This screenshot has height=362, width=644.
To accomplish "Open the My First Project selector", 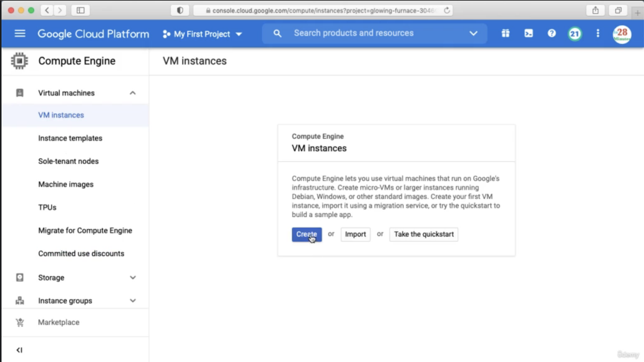I will pos(202,34).
